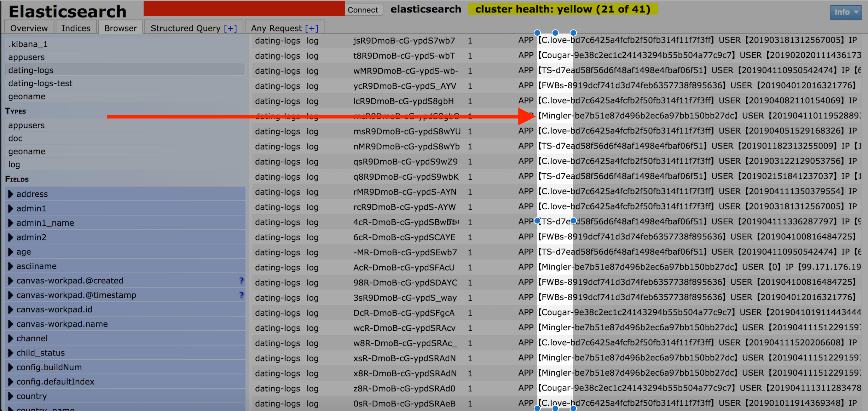Click the Connect button
Viewport: 868px width, 411px height.
363,10
